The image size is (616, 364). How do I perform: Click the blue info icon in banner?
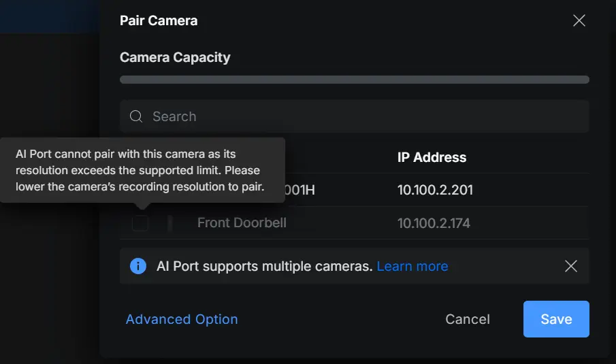(x=137, y=266)
